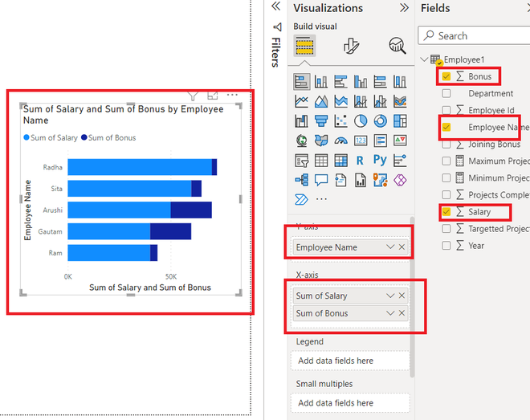Viewport: 530px width, 420px height.
Task: Switch to the Build visual tab
Action: coord(304,45)
